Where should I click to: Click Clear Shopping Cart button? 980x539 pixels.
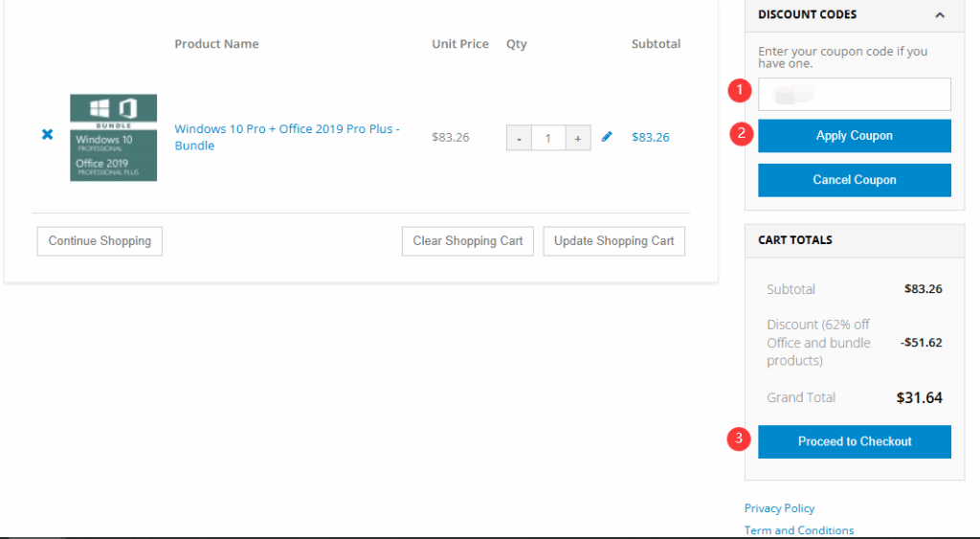pos(467,241)
